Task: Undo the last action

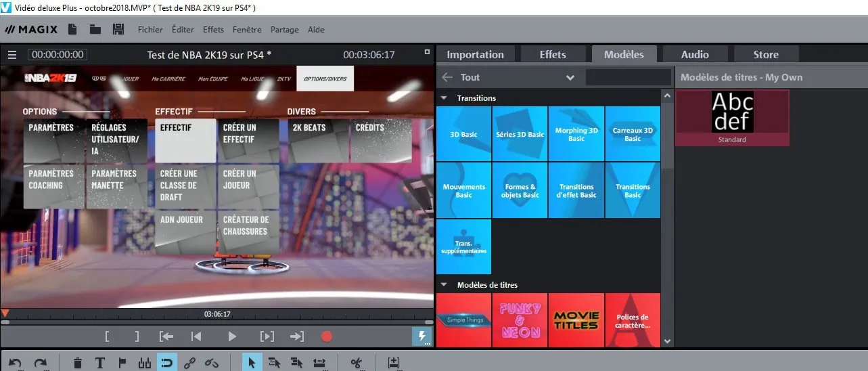Action: (x=16, y=363)
